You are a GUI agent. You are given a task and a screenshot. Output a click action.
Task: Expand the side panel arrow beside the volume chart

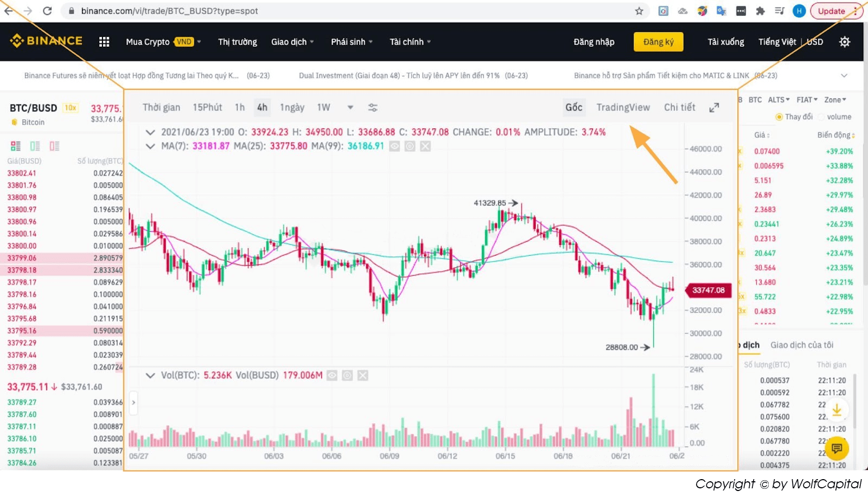(x=133, y=402)
